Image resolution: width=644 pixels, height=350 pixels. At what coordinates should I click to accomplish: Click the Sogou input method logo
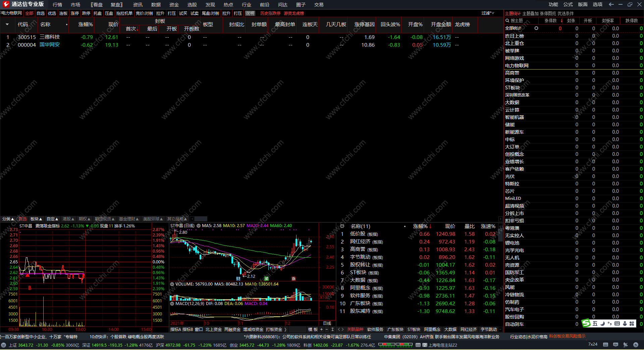[586, 323]
